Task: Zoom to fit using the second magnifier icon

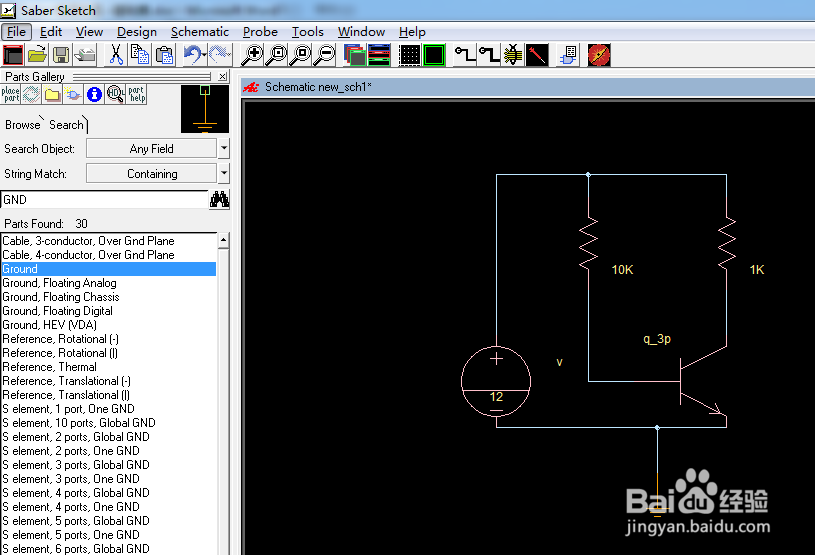Action: [277, 55]
